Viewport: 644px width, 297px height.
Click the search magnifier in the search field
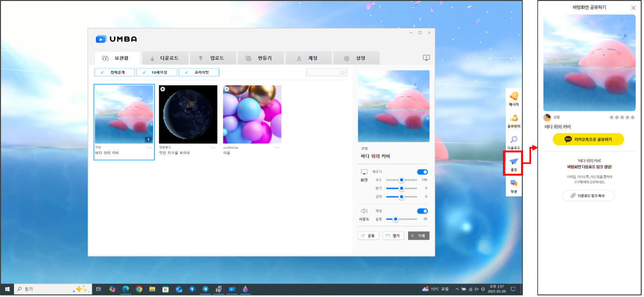point(343,73)
